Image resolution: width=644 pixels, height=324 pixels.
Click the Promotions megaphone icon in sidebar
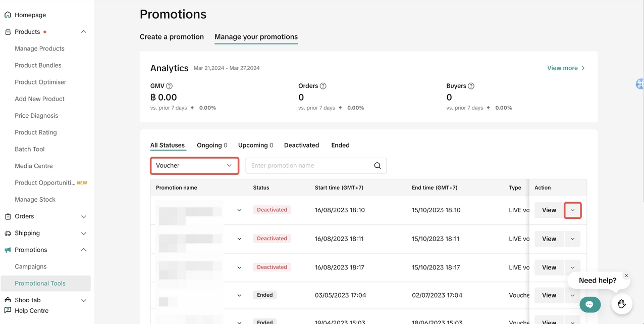8,250
